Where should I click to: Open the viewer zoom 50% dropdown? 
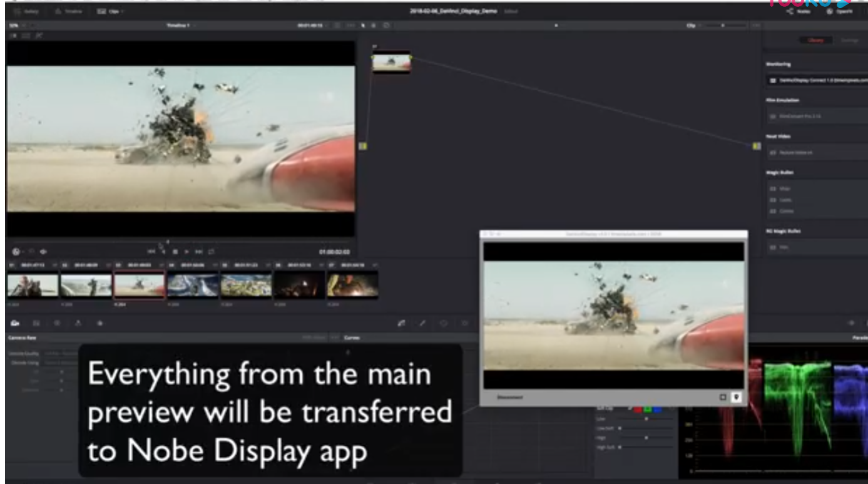(x=16, y=25)
